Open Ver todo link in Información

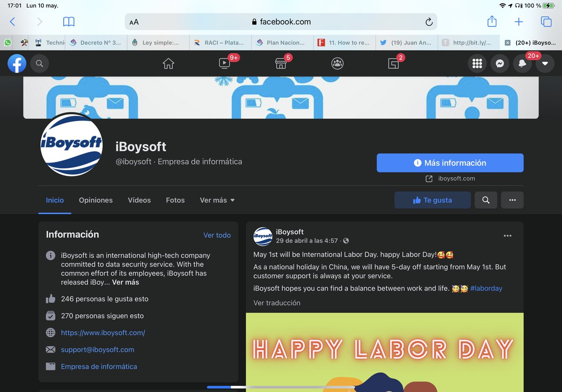[x=217, y=235]
